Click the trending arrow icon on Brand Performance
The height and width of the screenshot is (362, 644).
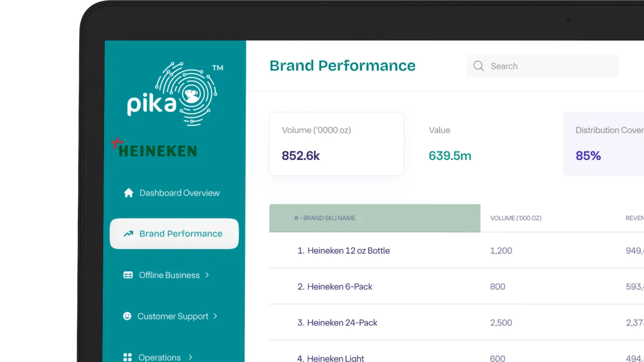(128, 233)
